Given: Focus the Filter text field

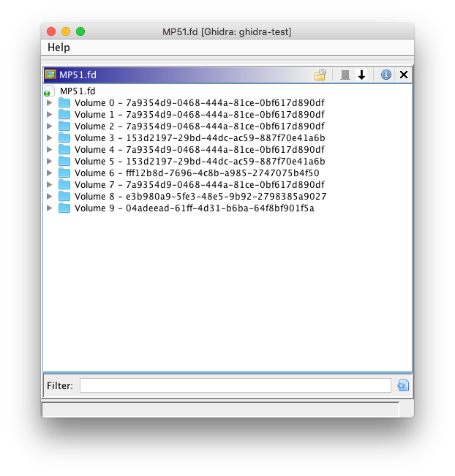Looking at the screenshot, I should (236, 385).
